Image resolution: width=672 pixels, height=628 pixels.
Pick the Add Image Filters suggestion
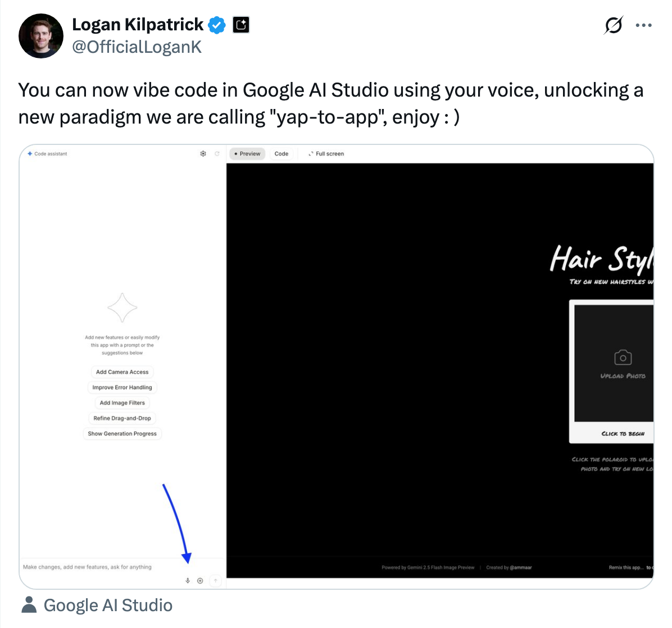coord(122,403)
